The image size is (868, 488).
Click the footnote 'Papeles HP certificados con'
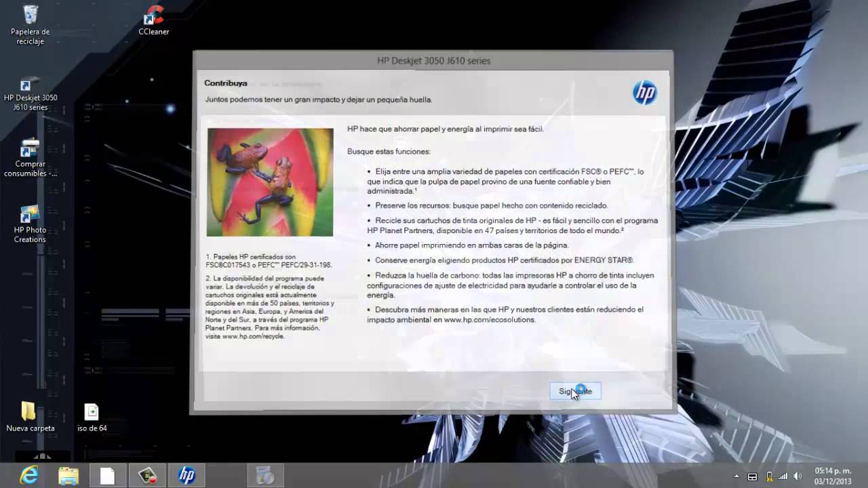[269, 261]
